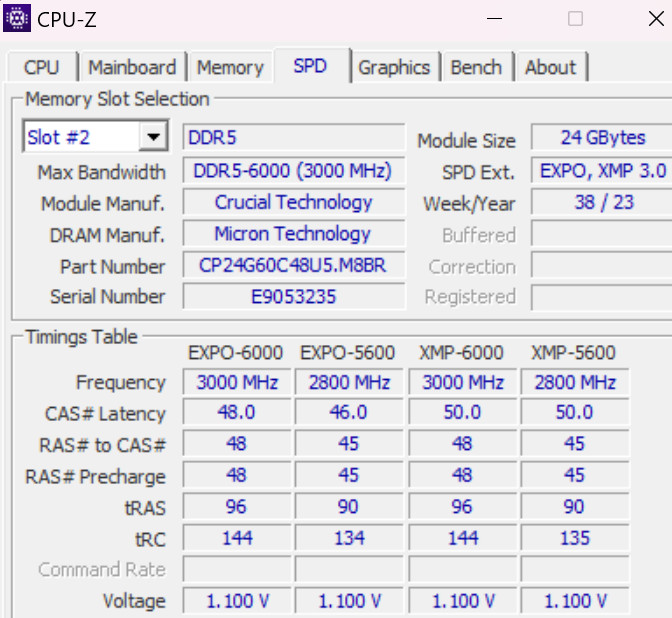Click the EXPO-6000 tRC value 144
Screen dimensions: 672x618
[237, 537]
